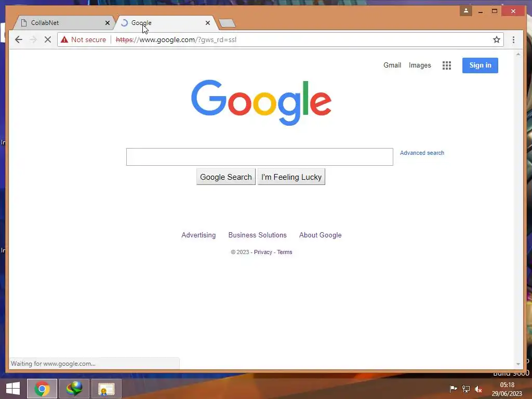
Task: Click the Not secure warning icon
Action: click(64, 39)
